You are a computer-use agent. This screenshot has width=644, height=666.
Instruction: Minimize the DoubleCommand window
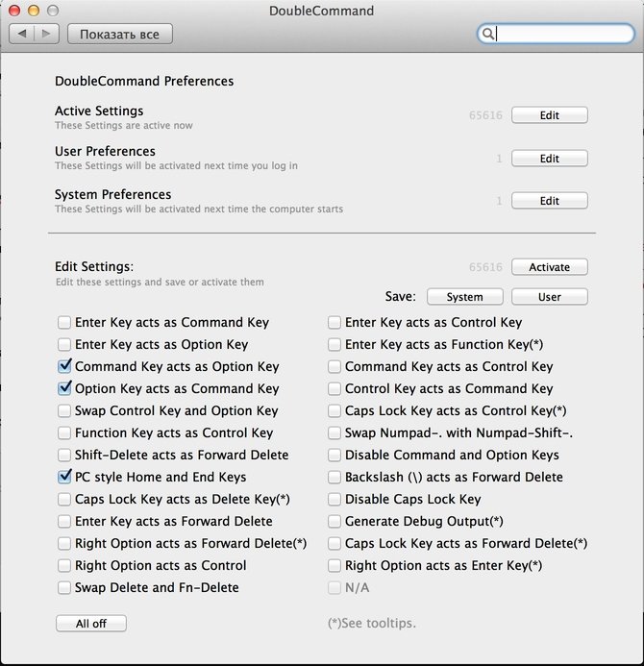point(34,11)
